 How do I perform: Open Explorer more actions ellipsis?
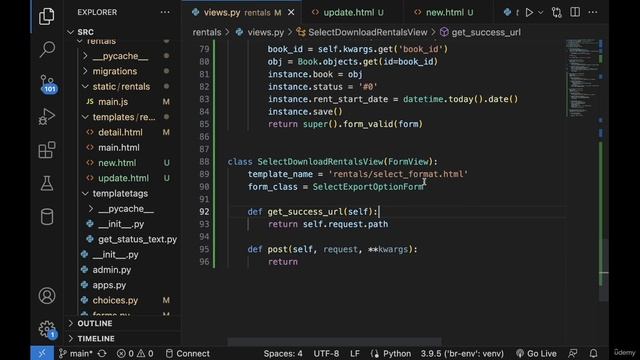(x=165, y=12)
